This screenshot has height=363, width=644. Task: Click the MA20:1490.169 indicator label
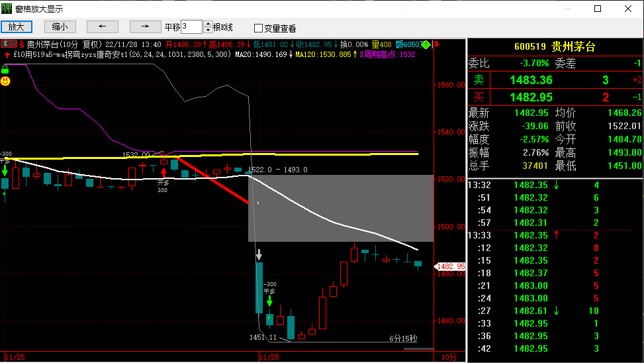(263, 54)
